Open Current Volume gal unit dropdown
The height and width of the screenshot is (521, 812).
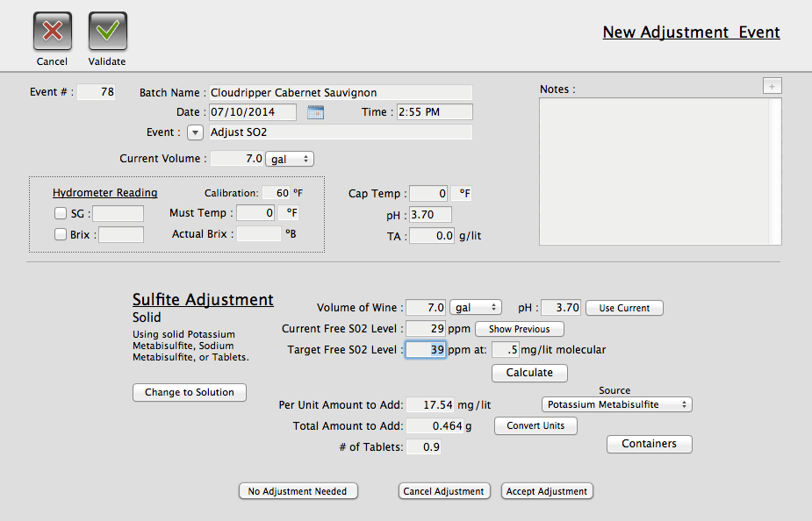290,159
